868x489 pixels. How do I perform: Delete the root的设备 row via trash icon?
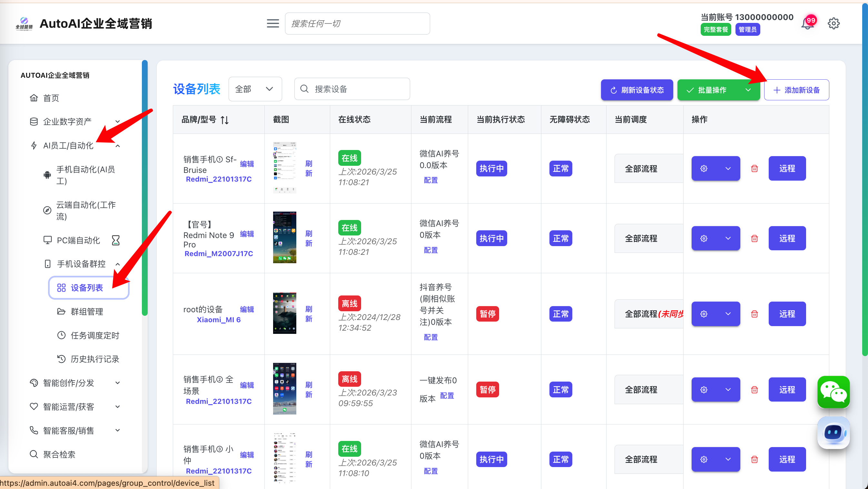click(755, 314)
